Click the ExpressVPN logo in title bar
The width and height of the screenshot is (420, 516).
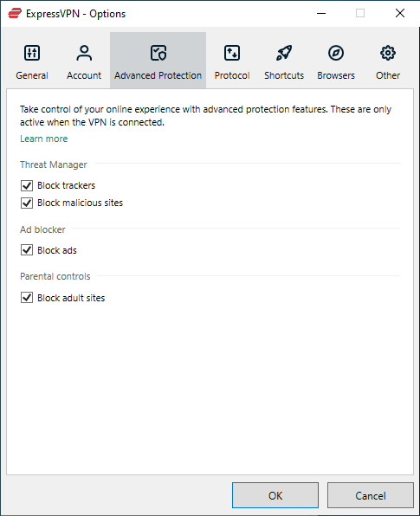(15, 14)
